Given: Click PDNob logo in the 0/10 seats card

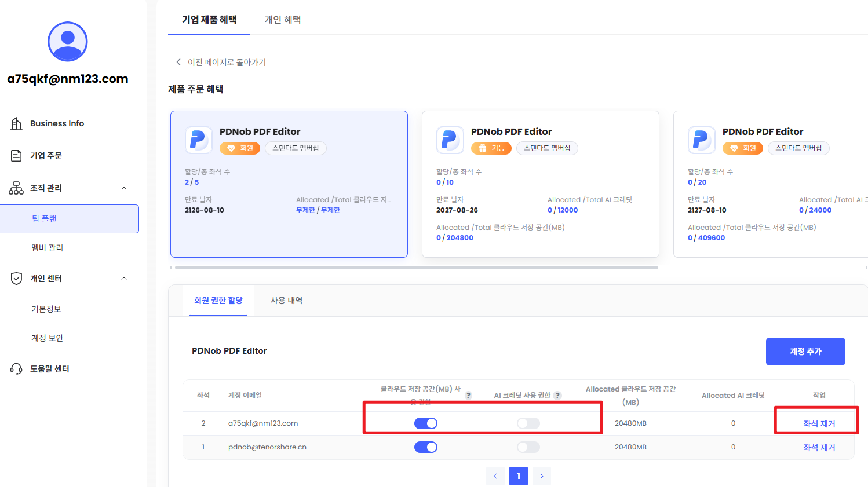Looking at the screenshot, I should 450,140.
